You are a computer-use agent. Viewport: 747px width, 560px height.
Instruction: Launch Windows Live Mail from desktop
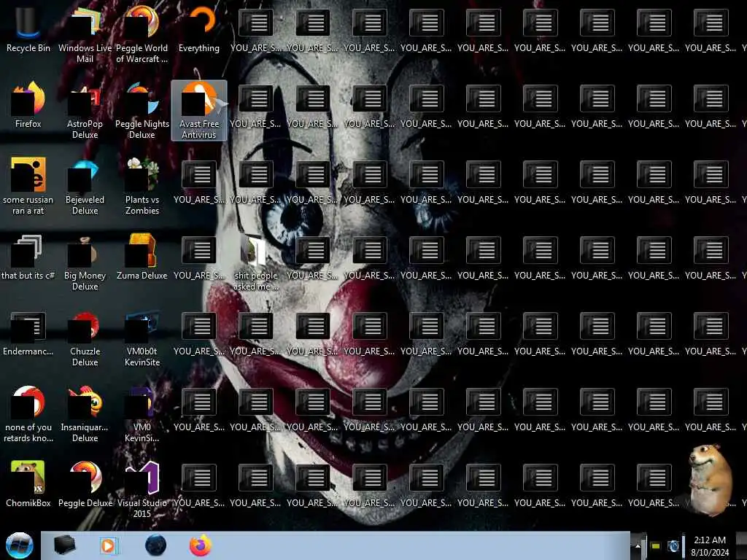click(x=85, y=35)
